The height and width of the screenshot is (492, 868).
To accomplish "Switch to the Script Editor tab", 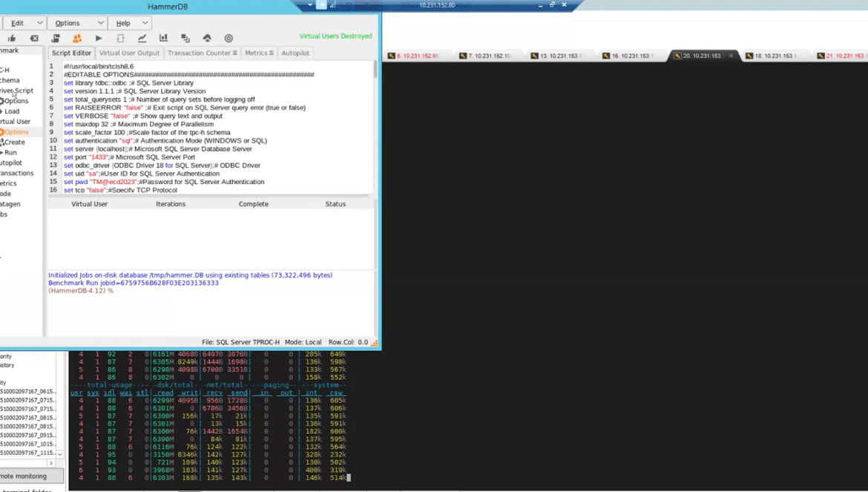I will (x=71, y=53).
